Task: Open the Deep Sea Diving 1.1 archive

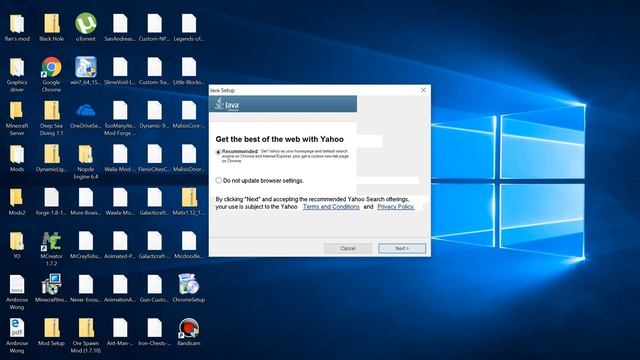Action: pyautogui.click(x=51, y=118)
